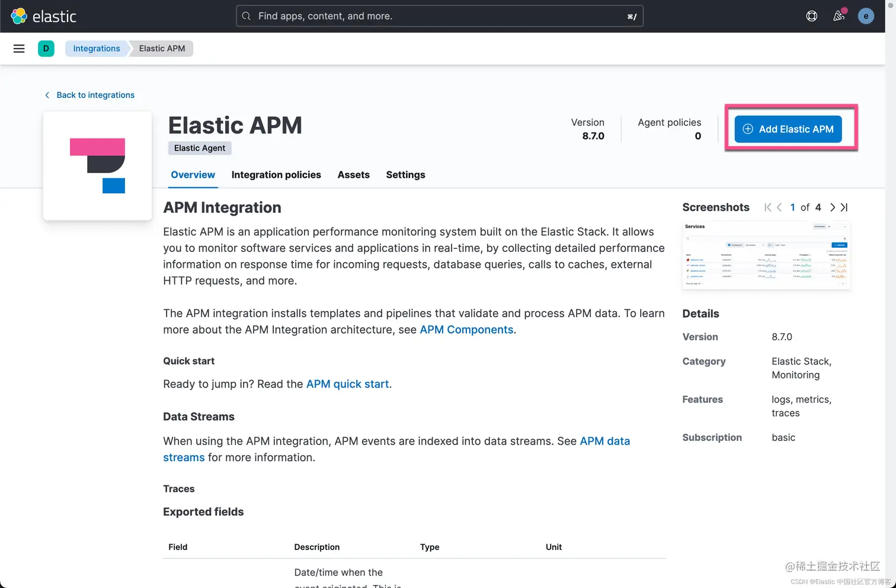Go to first screenshot page

768,207
